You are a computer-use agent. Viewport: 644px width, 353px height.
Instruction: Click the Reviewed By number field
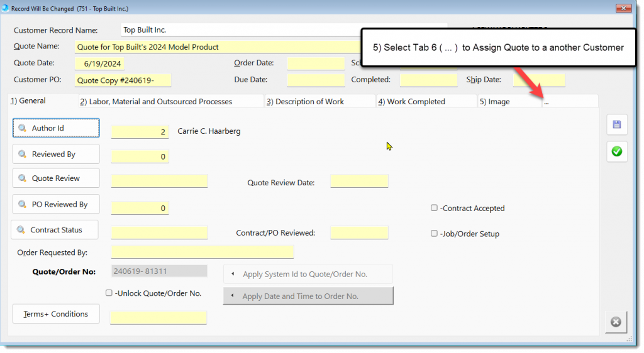tap(140, 156)
